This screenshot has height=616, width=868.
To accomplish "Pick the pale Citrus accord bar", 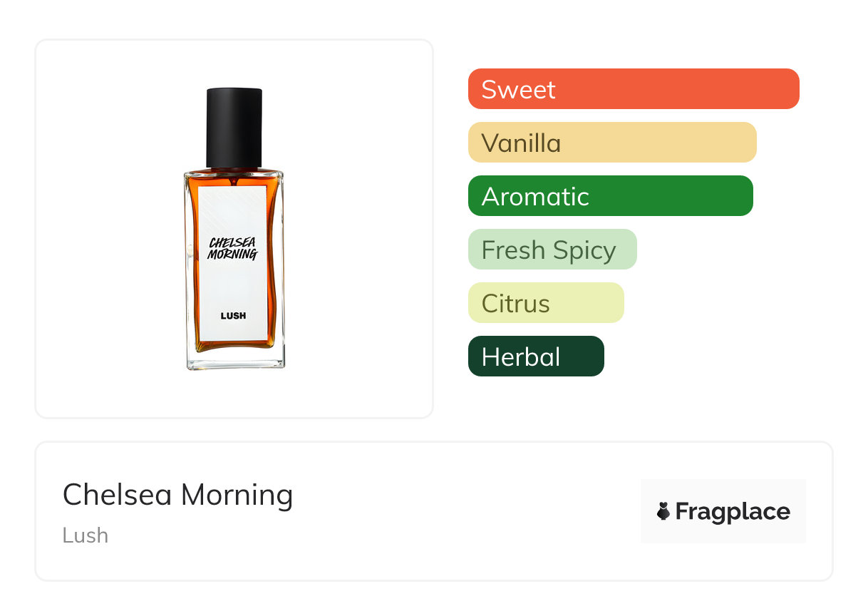I will 545,303.
